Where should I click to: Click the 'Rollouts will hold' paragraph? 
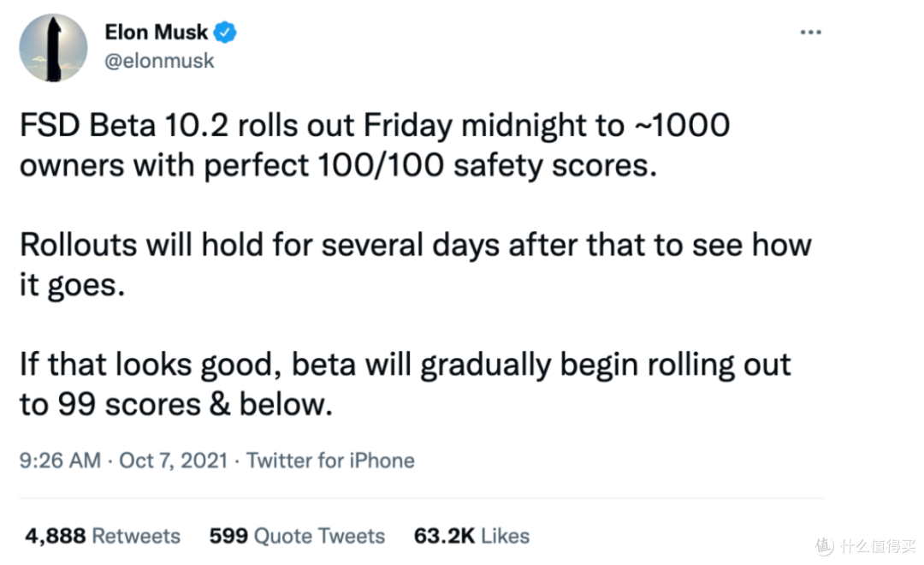(416, 265)
